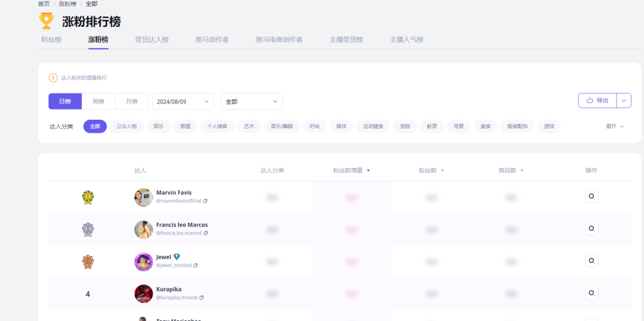Click the 操作 column header
644x321 pixels.
point(591,170)
